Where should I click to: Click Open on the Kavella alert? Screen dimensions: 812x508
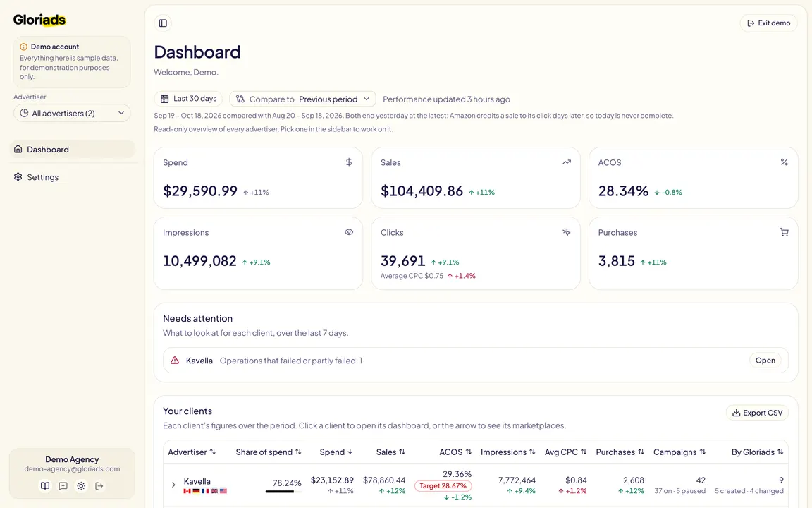pyautogui.click(x=765, y=361)
